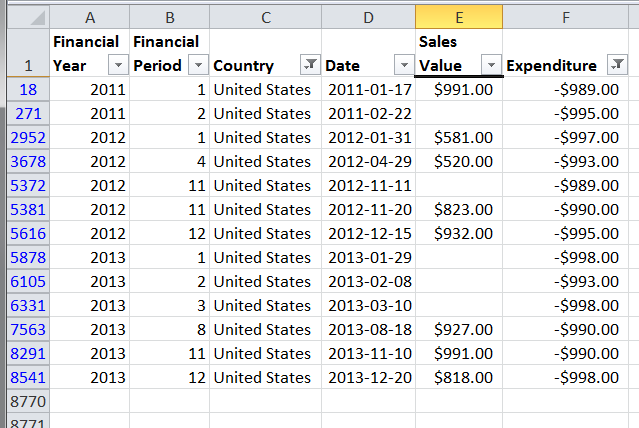This screenshot has height=428, width=639.
Task: Select the row 5372 header
Action: coord(26,185)
